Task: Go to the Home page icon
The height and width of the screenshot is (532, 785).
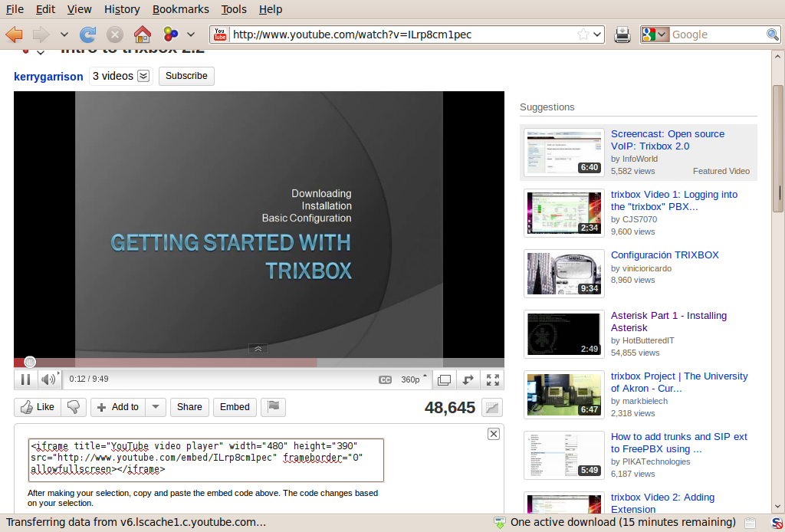Action: (x=142, y=34)
